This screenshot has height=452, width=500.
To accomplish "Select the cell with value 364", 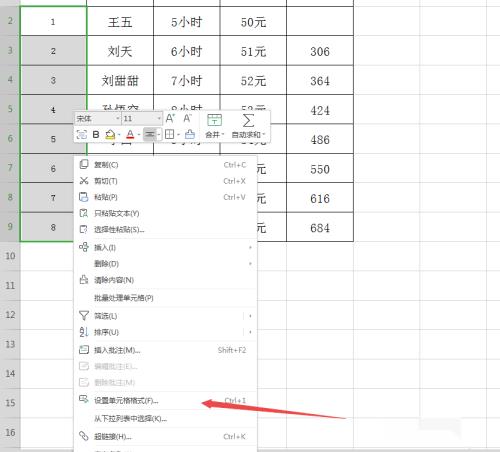I will (x=320, y=80).
